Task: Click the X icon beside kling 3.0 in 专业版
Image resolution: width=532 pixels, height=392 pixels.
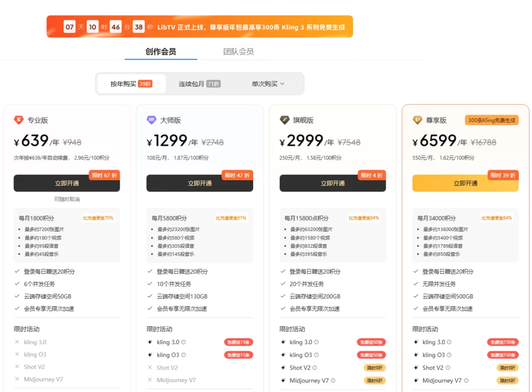Action: (x=17, y=342)
